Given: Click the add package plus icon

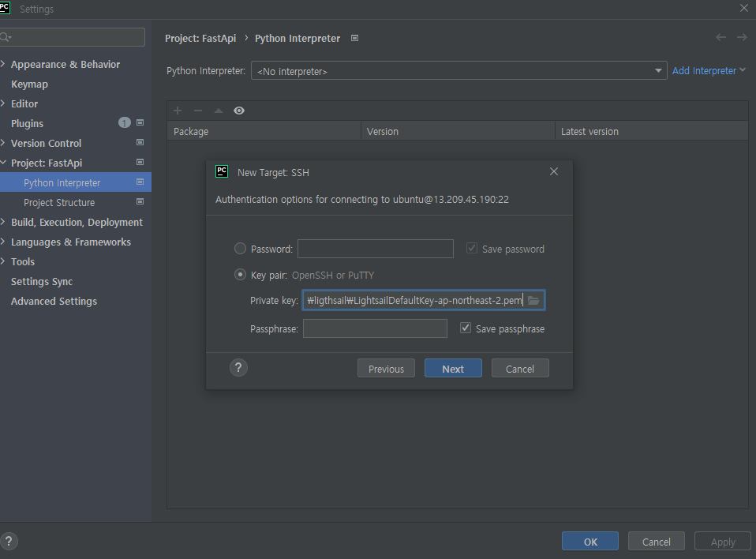Looking at the screenshot, I should coord(178,111).
